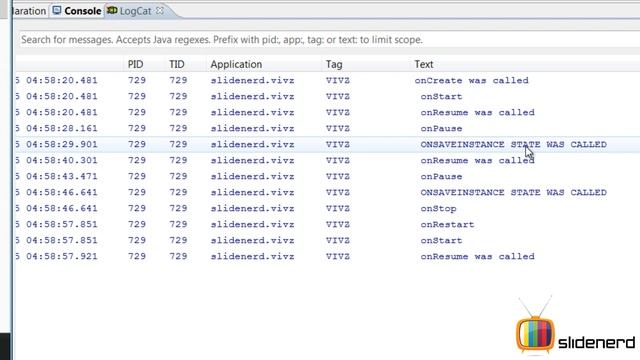Click timestamp 04:58:57.921 in the last row
Screen dimensions: 640x360
click(x=62, y=256)
